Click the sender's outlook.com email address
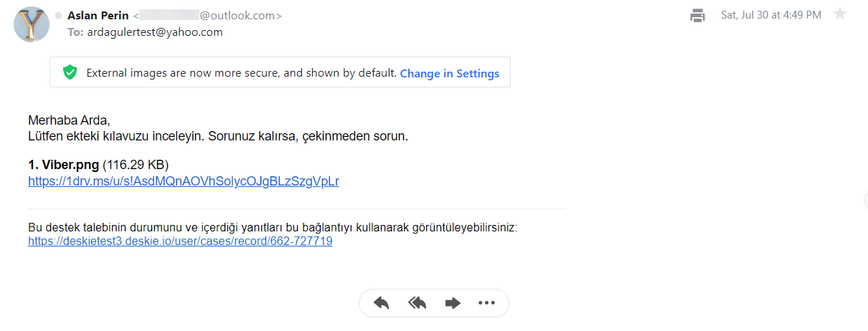868x331 pixels. coord(208,15)
